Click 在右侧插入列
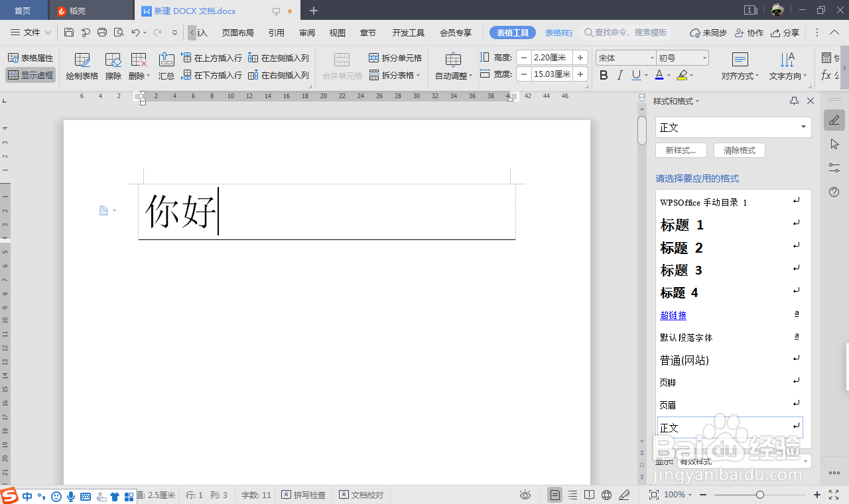This screenshot has height=504, width=849. (279, 75)
